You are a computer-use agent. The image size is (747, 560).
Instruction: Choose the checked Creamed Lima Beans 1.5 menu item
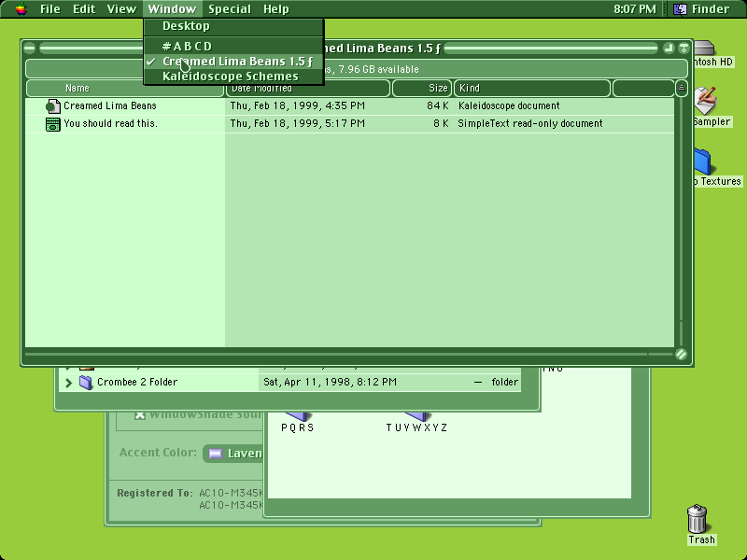click(234, 62)
